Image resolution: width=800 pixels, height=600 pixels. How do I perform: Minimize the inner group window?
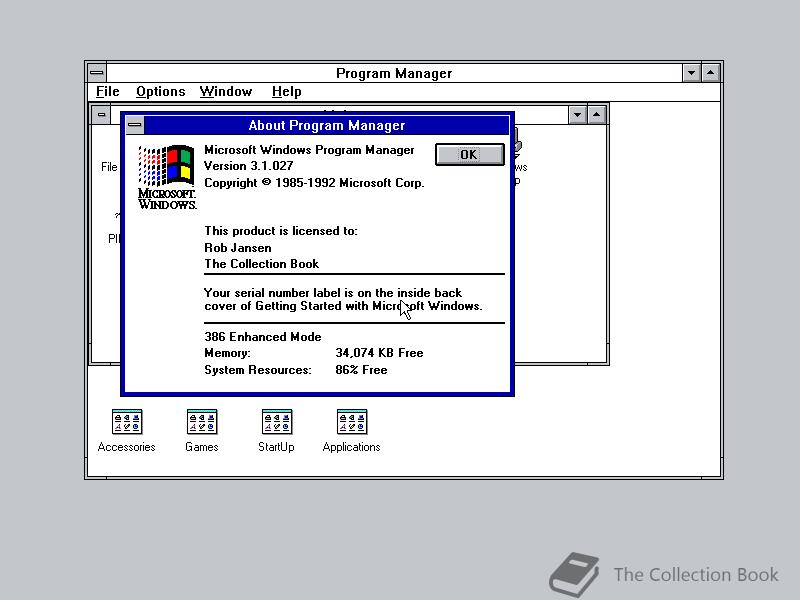point(578,115)
